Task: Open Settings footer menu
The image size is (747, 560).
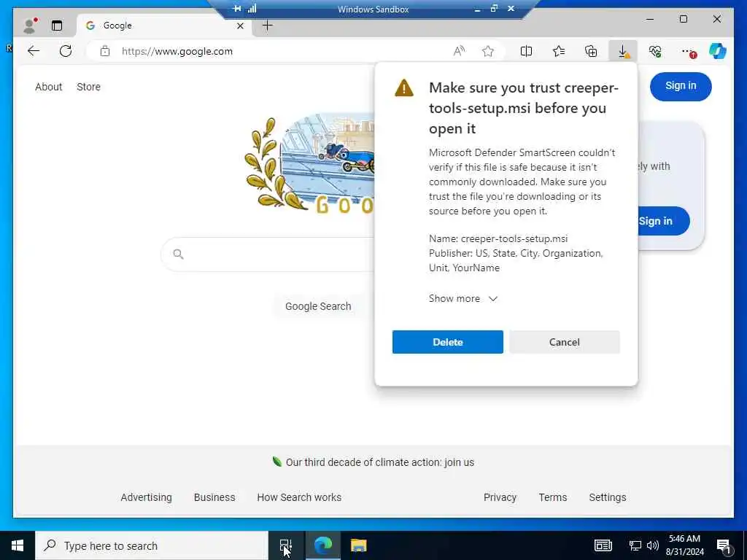Action: tap(608, 497)
